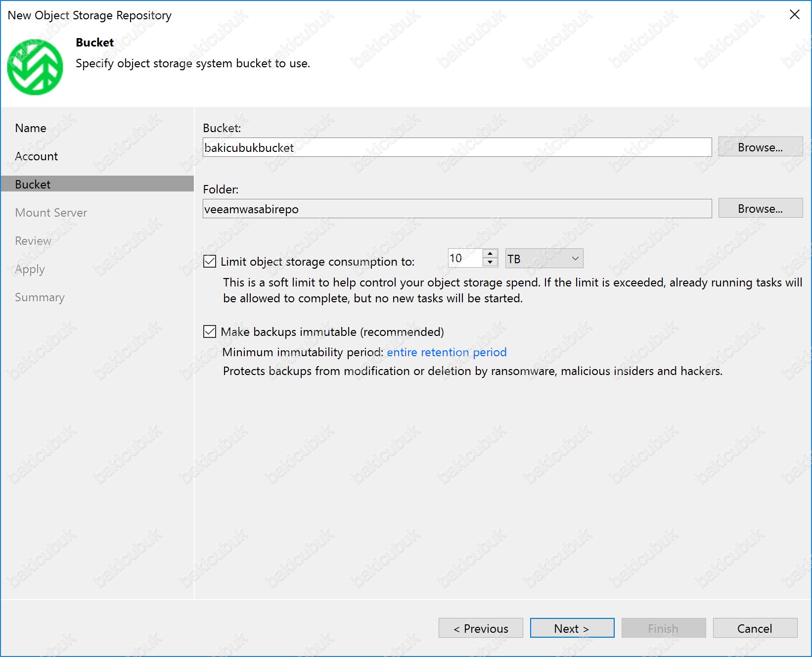Go to the Name wizard step

coord(31,128)
